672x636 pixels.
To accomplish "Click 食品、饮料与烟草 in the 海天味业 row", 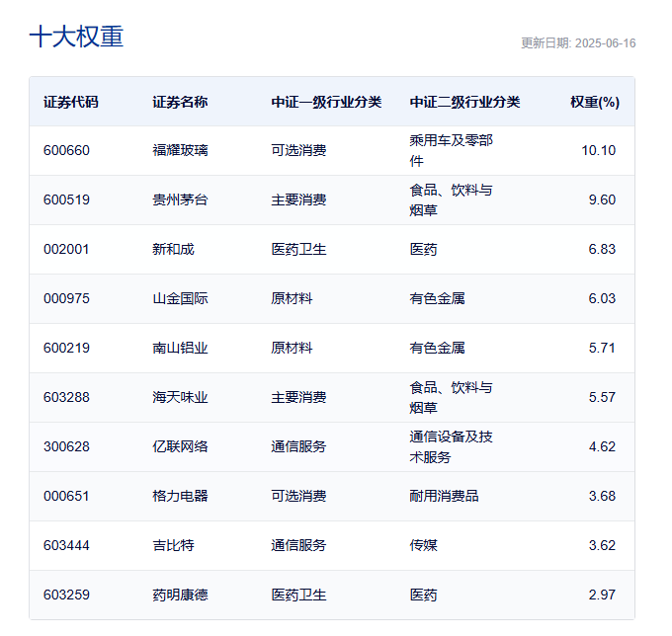I will [451, 397].
